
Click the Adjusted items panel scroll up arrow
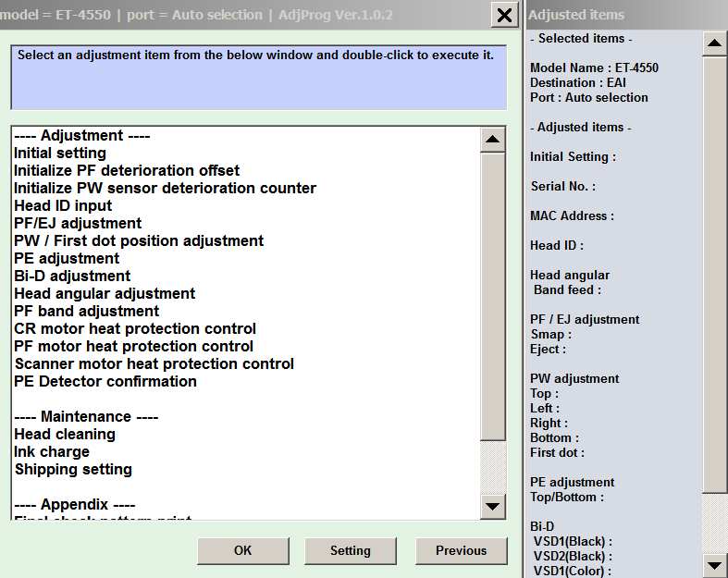(714, 43)
